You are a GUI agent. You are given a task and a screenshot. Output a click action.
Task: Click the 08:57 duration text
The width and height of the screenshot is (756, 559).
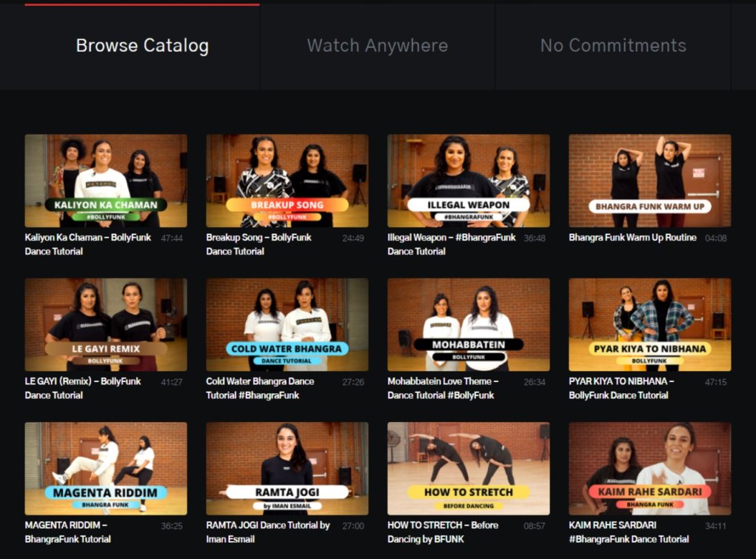pos(534,526)
